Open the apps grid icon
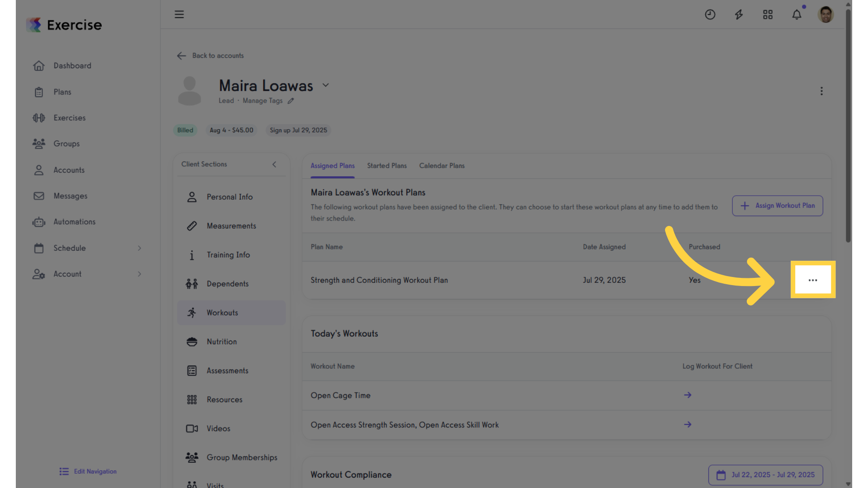 tap(768, 14)
